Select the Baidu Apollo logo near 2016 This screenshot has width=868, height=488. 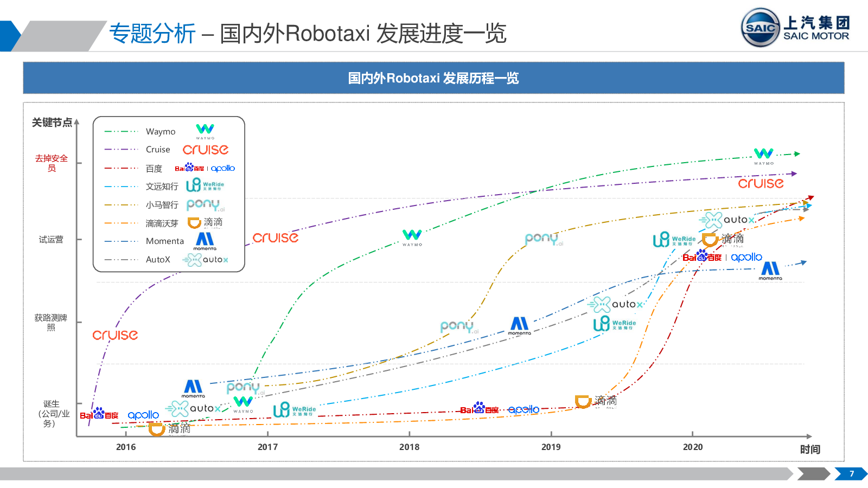pyautogui.click(x=119, y=414)
